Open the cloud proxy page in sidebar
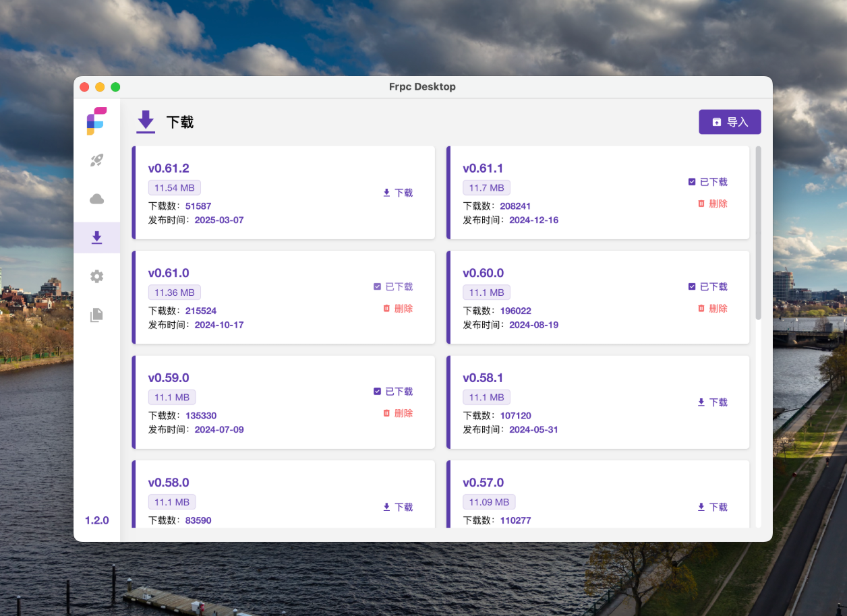The width and height of the screenshot is (847, 616). tap(96, 199)
